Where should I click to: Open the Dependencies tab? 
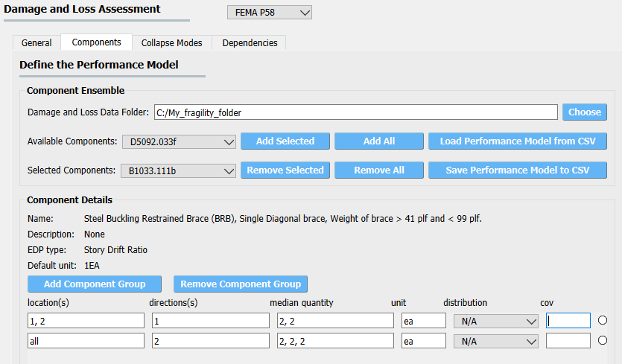pos(250,43)
